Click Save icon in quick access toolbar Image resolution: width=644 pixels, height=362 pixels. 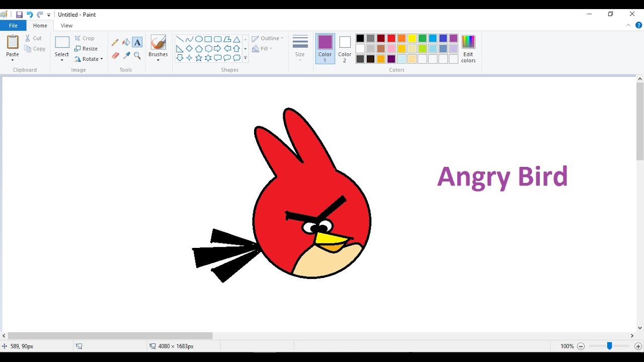(x=19, y=15)
